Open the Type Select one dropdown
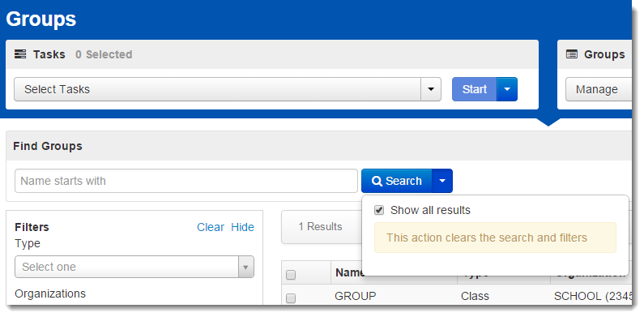Screen dimensions: 644x317 [134, 267]
